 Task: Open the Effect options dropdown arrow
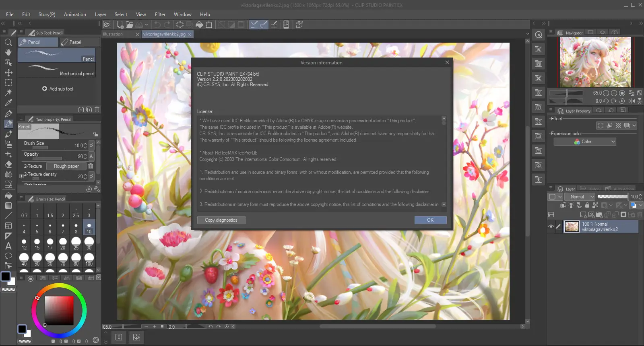[x=634, y=126]
